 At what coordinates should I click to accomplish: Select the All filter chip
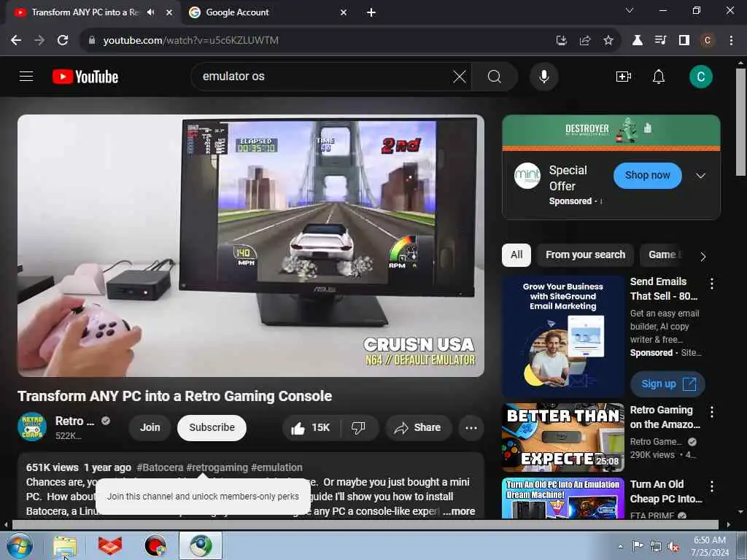click(516, 254)
